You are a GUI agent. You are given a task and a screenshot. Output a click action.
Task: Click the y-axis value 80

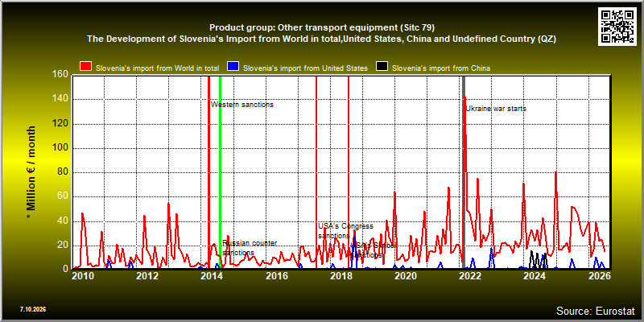63,172
